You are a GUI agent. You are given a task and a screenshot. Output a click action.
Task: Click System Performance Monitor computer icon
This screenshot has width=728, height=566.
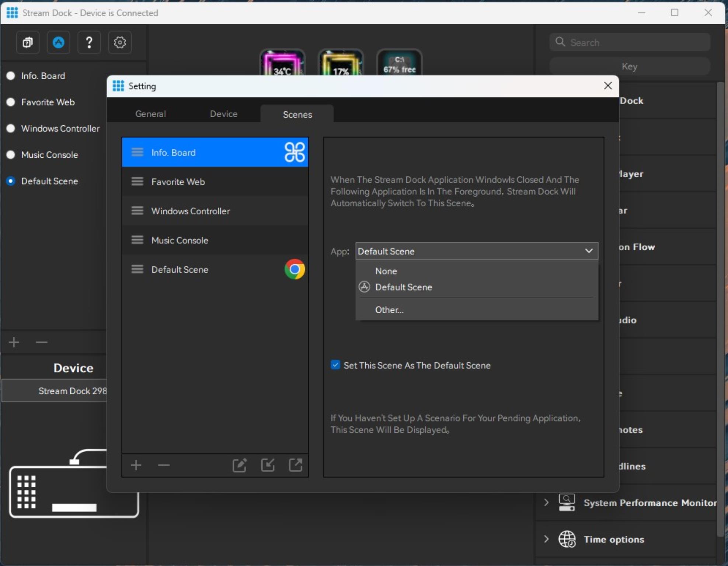click(x=567, y=502)
